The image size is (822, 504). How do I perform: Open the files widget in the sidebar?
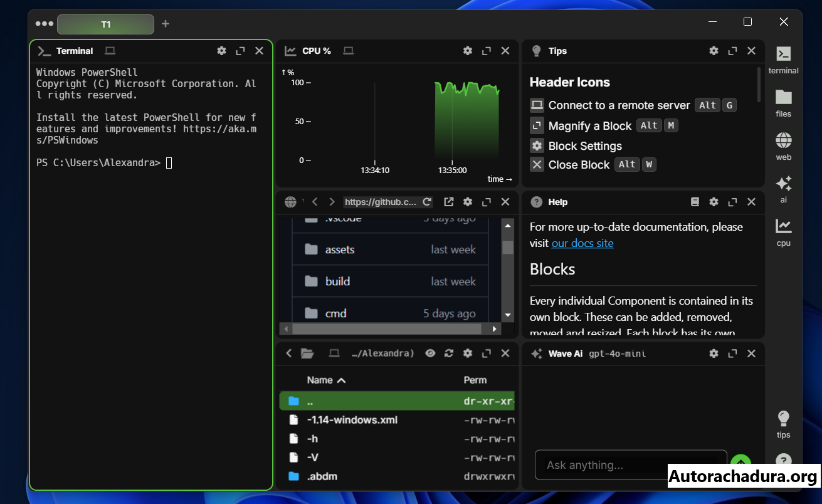[x=783, y=103]
